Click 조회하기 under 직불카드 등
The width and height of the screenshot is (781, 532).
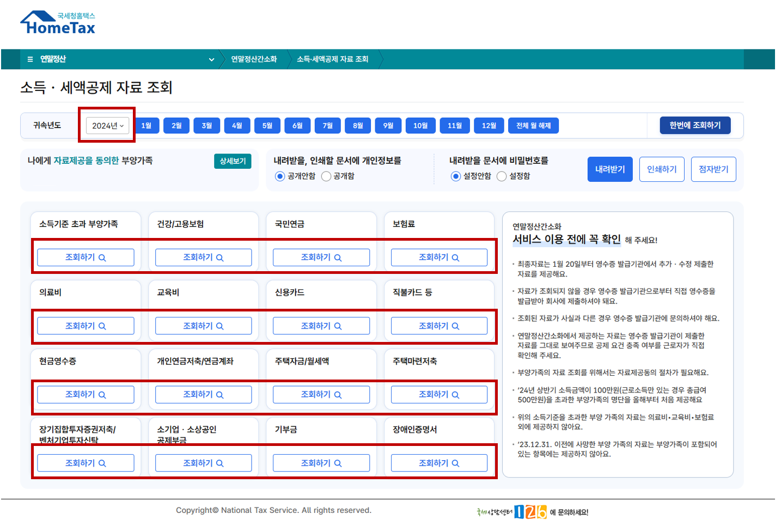tap(439, 326)
